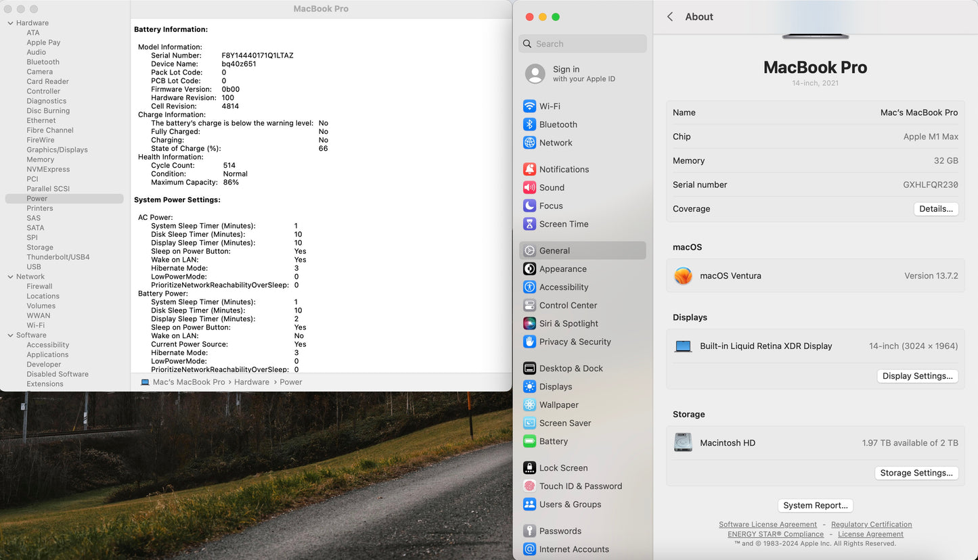Viewport: 978px width, 560px height.
Task: Open Privacy & Security hand icon
Action: (529, 342)
